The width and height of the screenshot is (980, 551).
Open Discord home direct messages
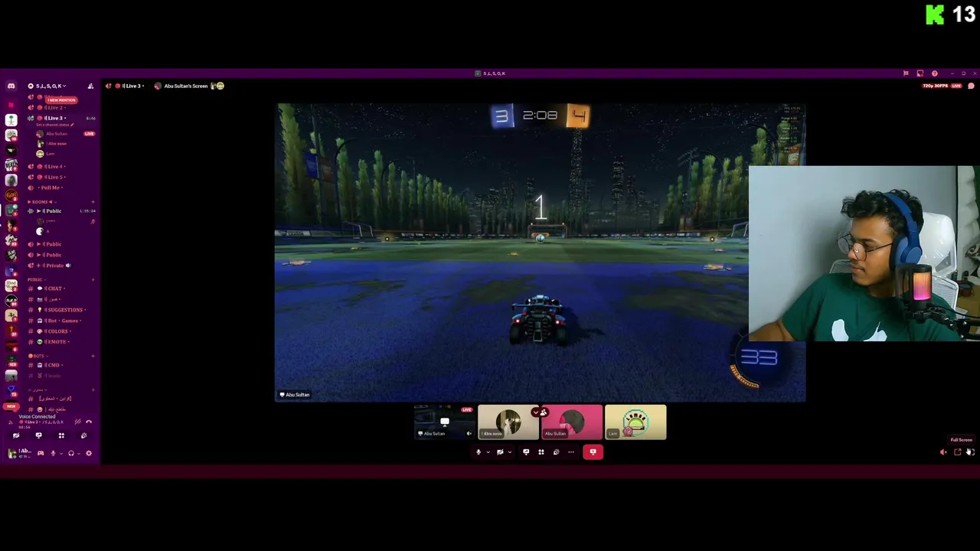coord(11,86)
